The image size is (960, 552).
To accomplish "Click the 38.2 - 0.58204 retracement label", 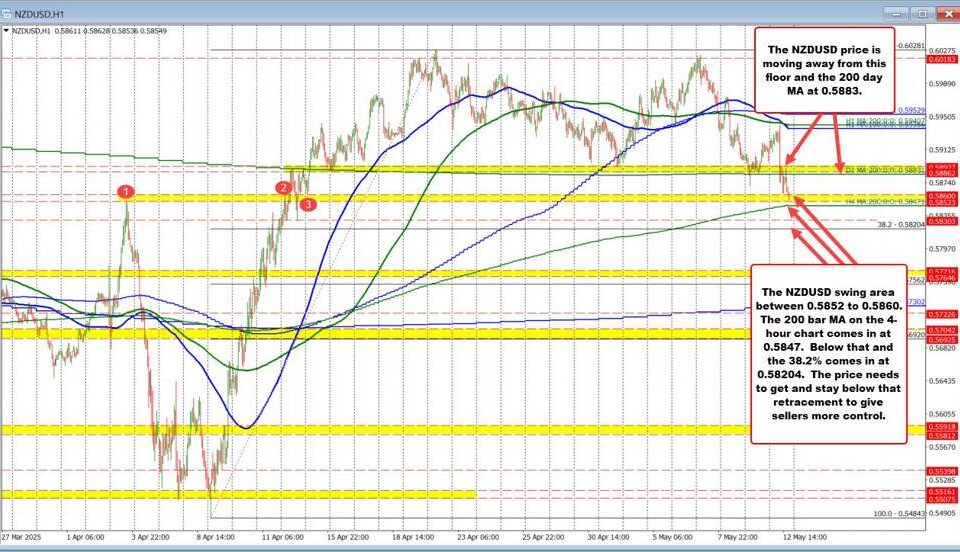I will 901,225.
